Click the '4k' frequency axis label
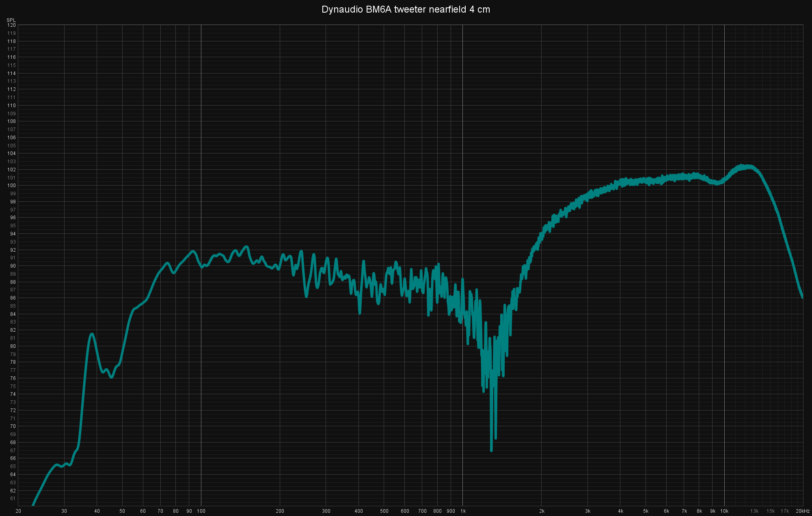Viewport: 812px width, 516px height. (621, 511)
